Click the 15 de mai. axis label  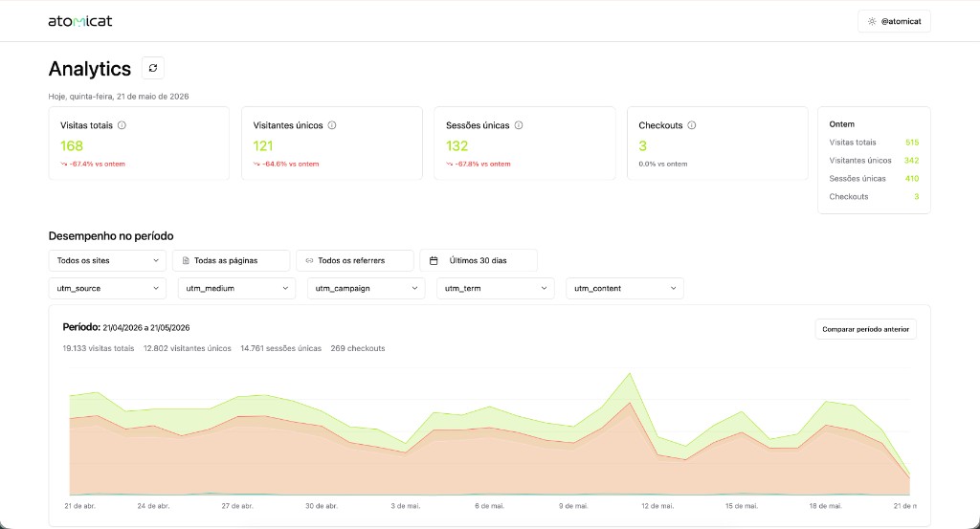pos(742,506)
